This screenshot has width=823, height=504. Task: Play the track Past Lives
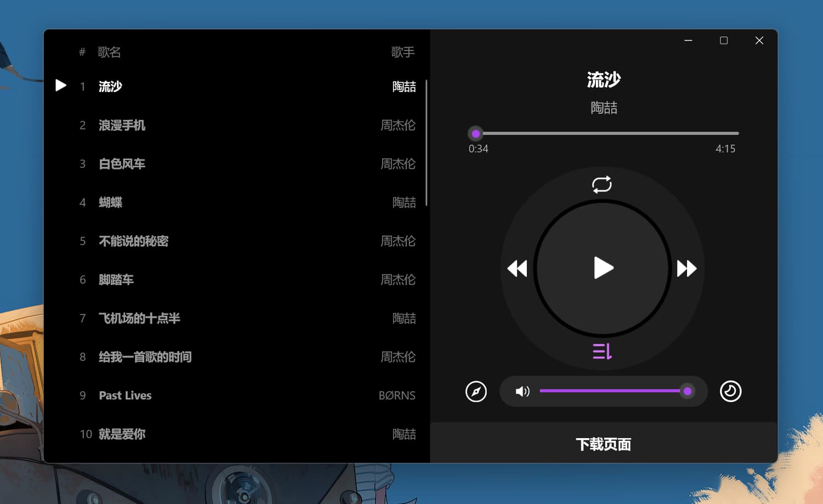coord(125,395)
